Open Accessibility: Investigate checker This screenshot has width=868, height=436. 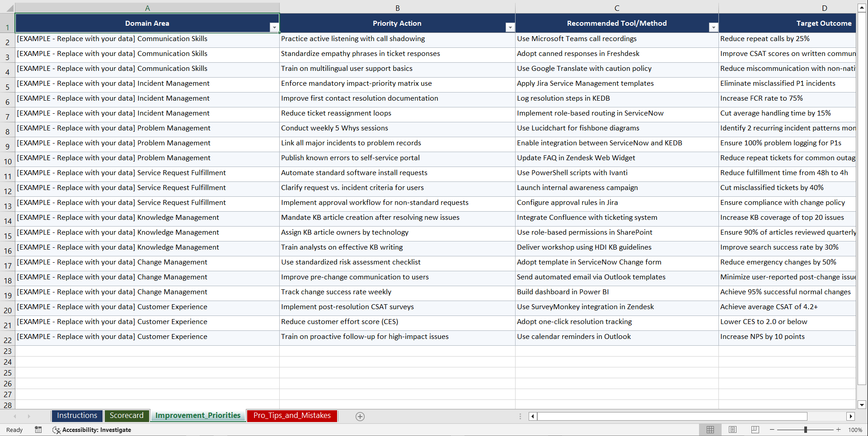click(x=92, y=430)
